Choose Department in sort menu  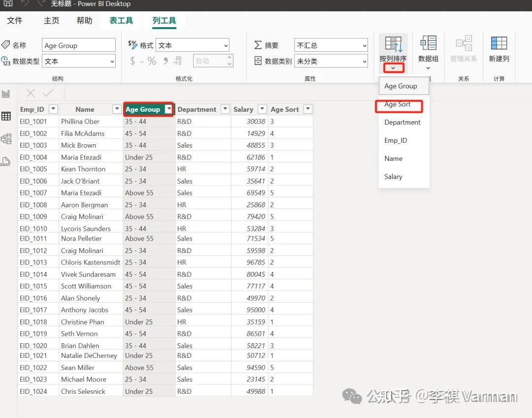pyautogui.click(x=404, y=123)
